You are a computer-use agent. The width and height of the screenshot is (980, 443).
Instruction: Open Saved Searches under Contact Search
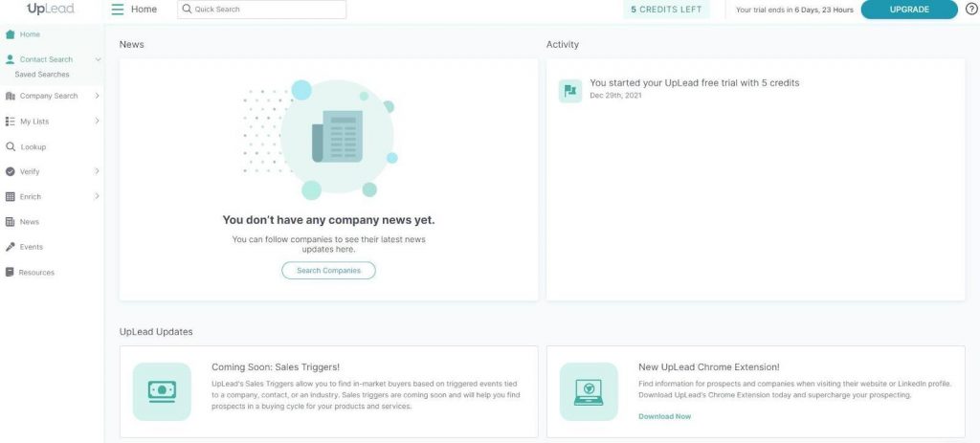[x=42, y=75]
